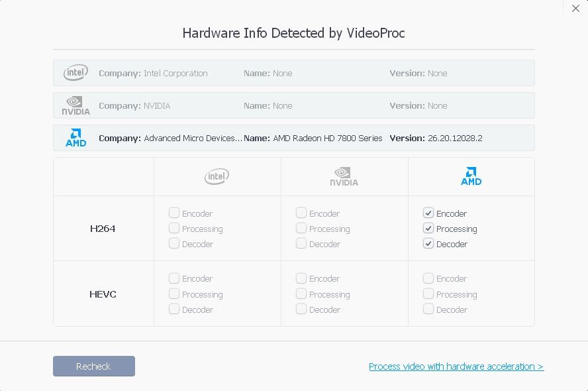Viewport: 588px width, 391px height.
Task: Open Process video with hardware acceleration link
Action: (456, 366)
